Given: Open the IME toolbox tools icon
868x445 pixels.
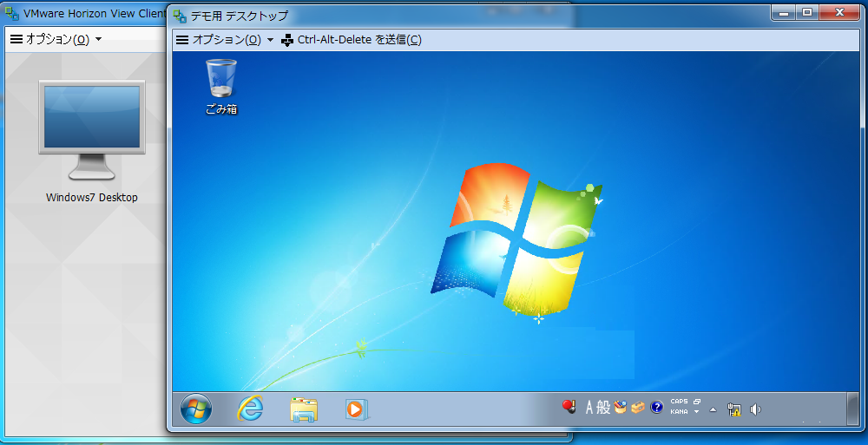Looking at the screenshot, I should (x=638, y=408).
